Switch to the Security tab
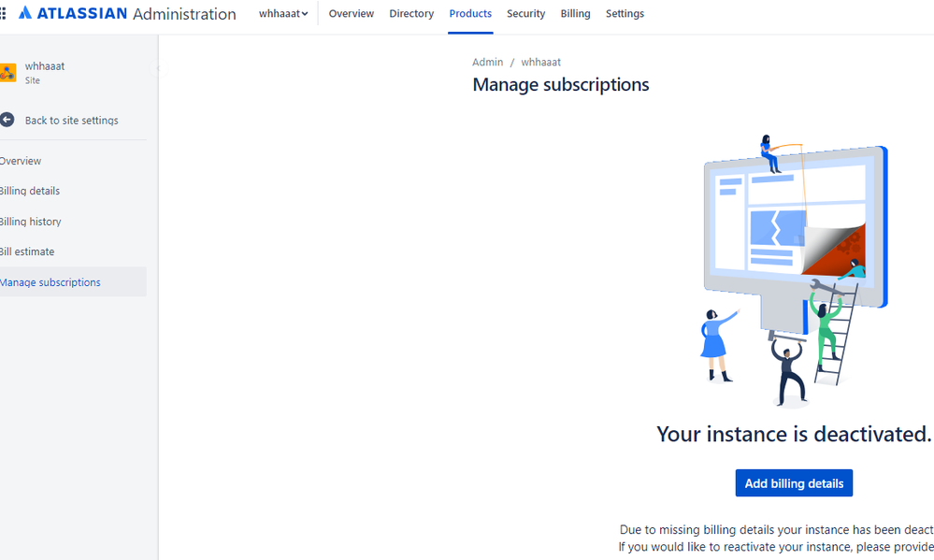This screenshot has width=934, height=560. click(525, 13)
